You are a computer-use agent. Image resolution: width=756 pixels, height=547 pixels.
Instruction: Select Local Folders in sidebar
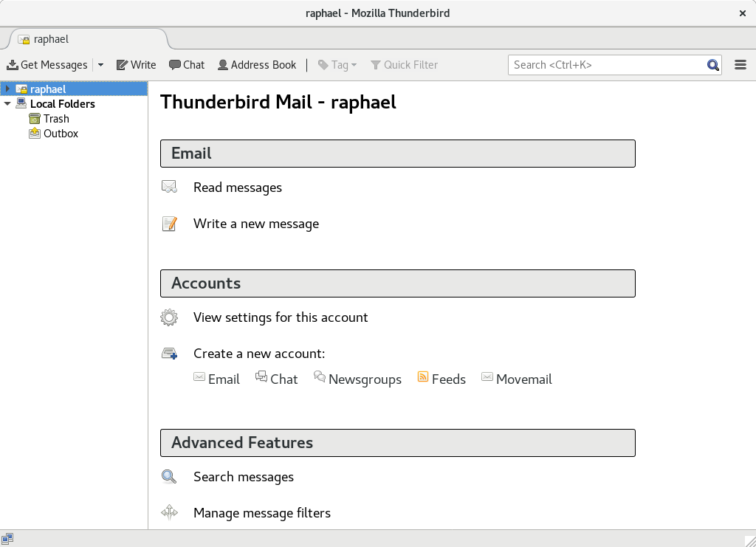62,103
